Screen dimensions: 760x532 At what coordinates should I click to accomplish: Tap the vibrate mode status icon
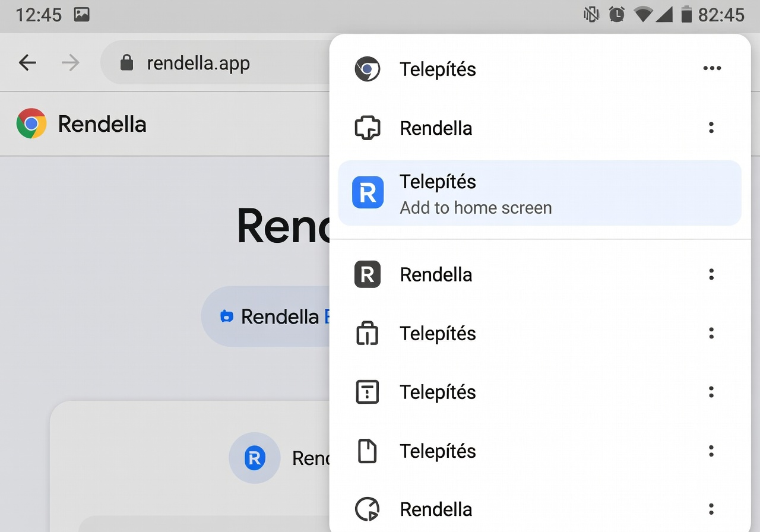click(591, 14)
